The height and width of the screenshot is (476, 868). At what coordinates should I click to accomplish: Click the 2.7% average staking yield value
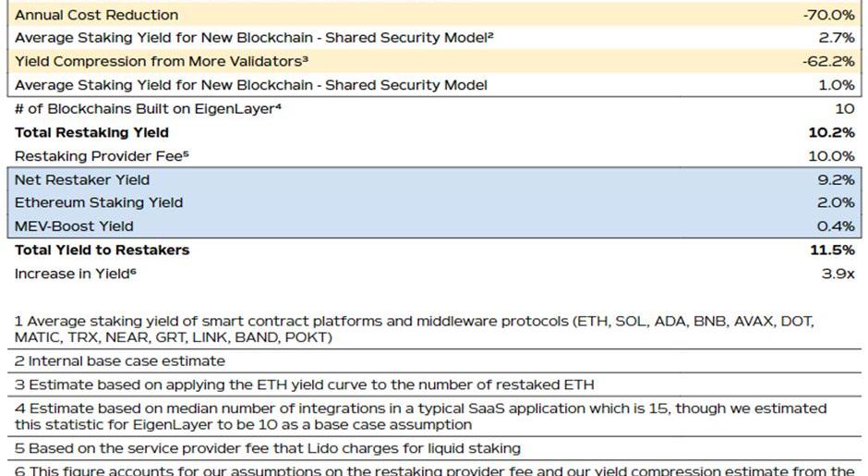click(x=837, y=38)
